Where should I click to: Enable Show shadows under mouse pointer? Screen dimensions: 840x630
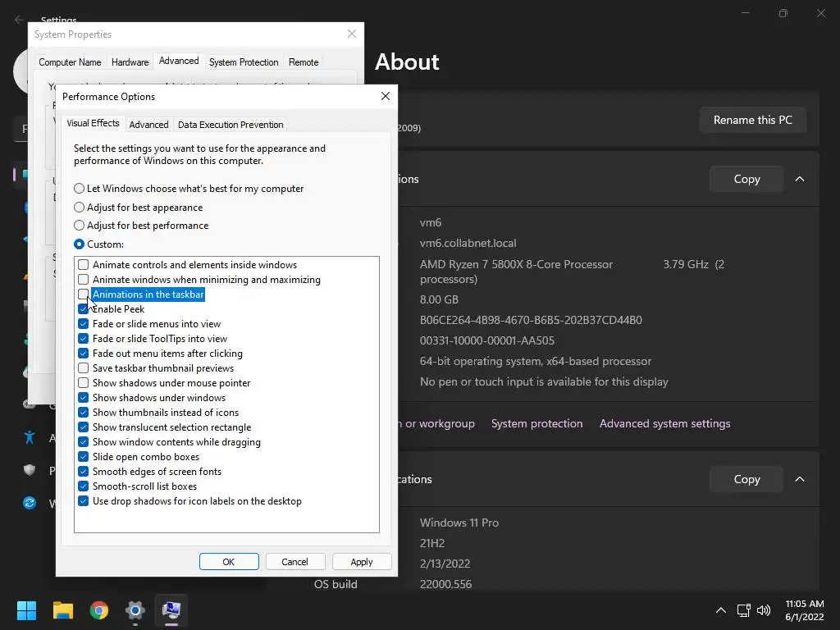83,383
